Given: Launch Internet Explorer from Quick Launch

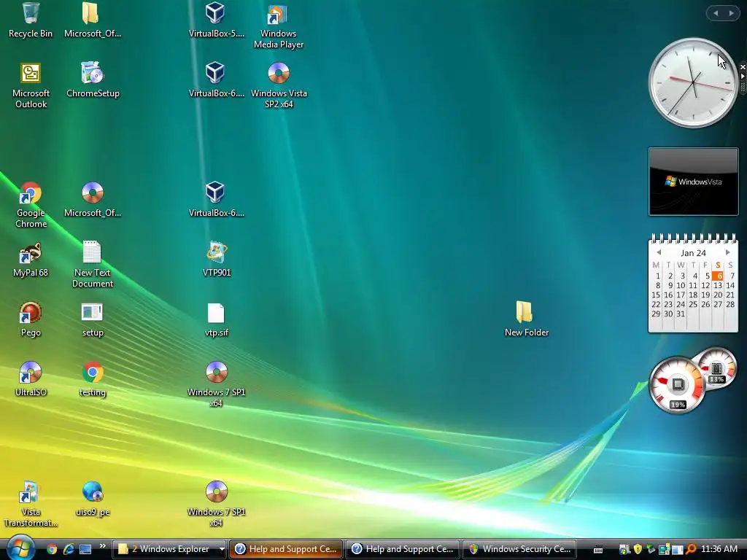Looking at the screenshot, I should click(x=69, y=549).
